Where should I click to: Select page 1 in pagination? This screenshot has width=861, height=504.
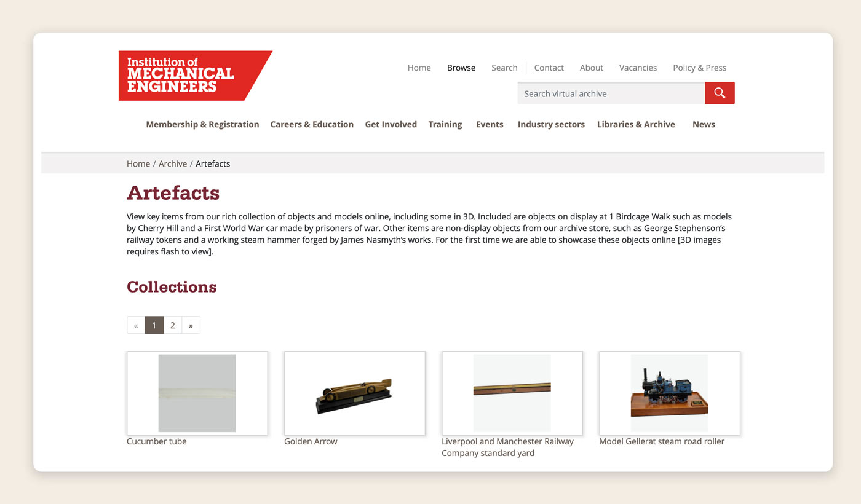click(x=154, y=325)
